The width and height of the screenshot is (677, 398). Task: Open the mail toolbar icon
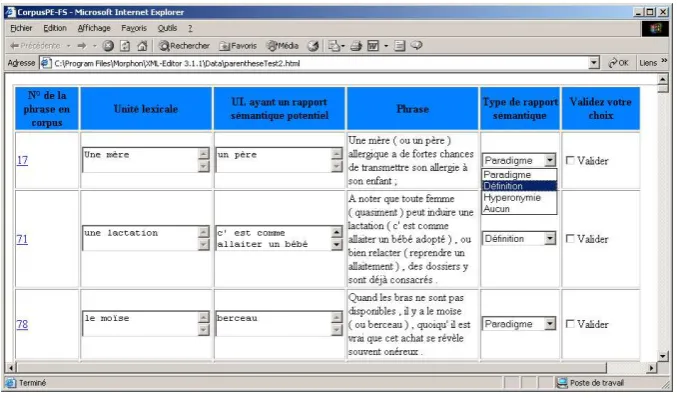pyautogui.click(x=334, y=45)
